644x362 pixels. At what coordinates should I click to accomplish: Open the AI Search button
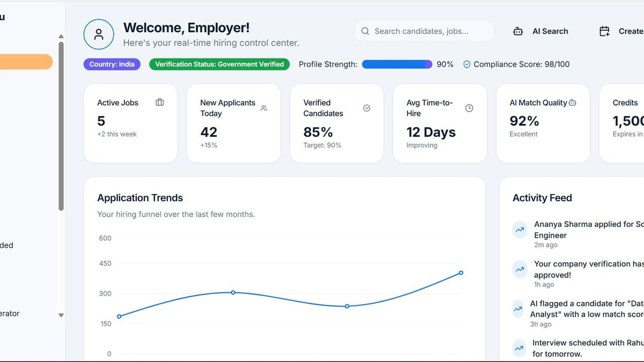[541, 31]
